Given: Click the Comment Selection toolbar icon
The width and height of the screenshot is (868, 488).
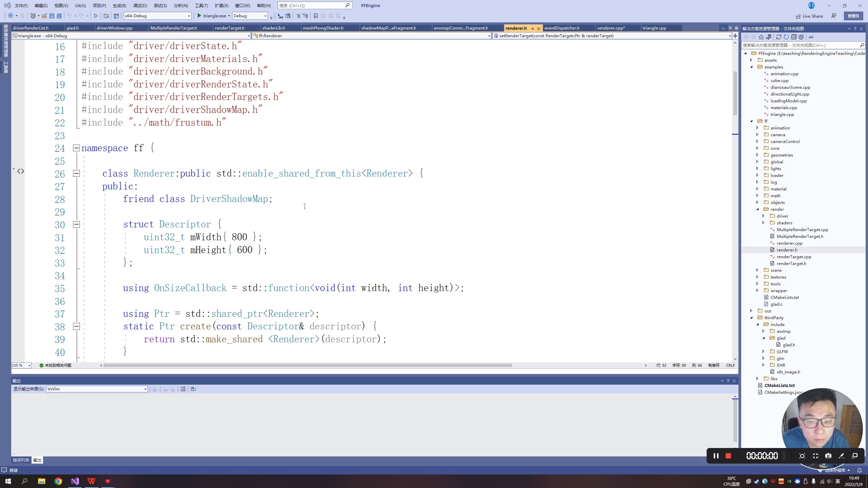Looking at the screenshot, I should [298, 16].
